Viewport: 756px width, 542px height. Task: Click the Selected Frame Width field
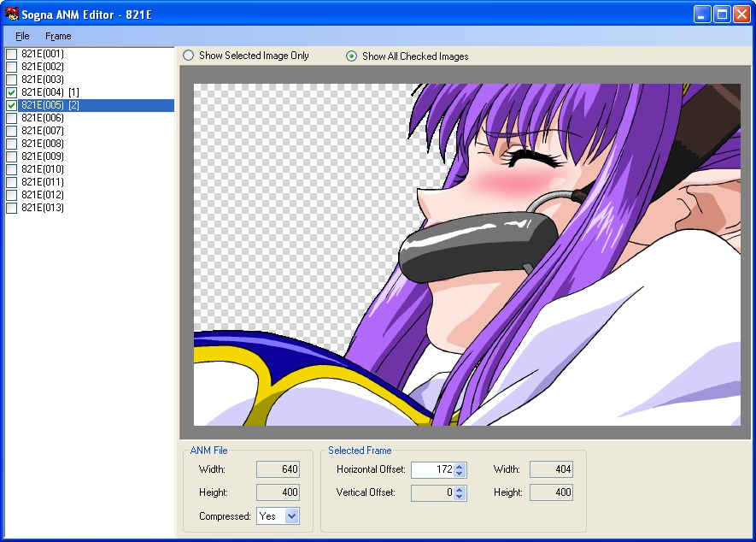point(552,469)
